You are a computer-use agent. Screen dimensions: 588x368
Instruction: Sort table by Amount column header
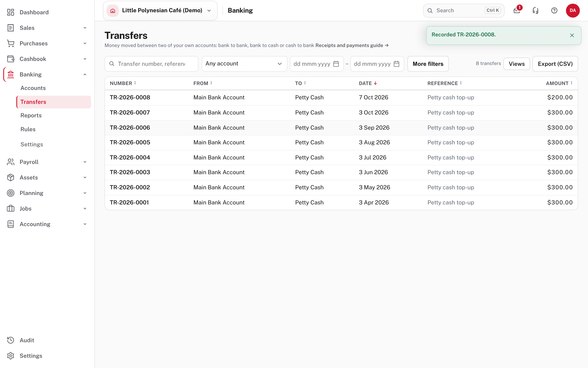tap(559, 83)
